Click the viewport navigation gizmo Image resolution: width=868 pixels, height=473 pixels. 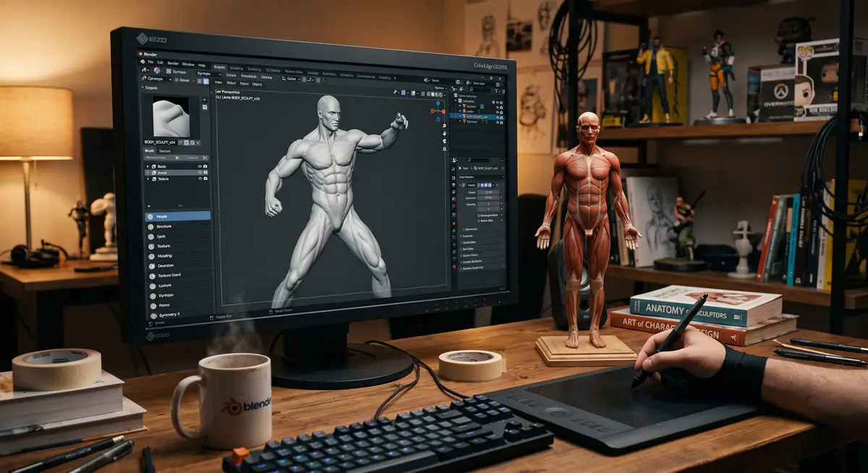pos(438,111)
